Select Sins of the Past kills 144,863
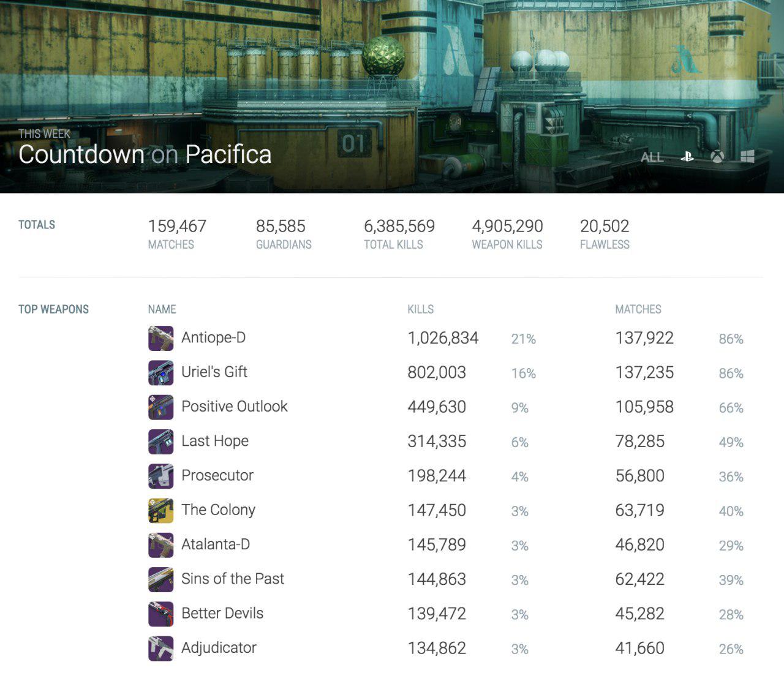Viewport: 784px width, 681px height. 437,579
